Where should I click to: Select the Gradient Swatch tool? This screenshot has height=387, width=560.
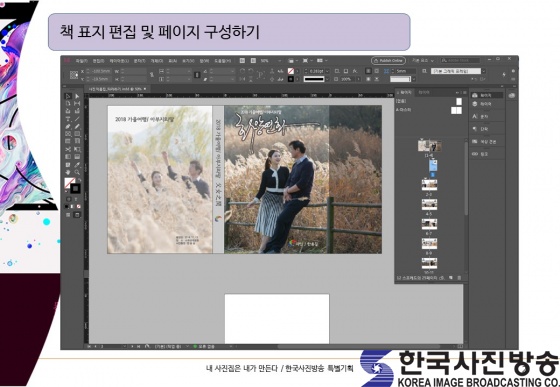68,156
